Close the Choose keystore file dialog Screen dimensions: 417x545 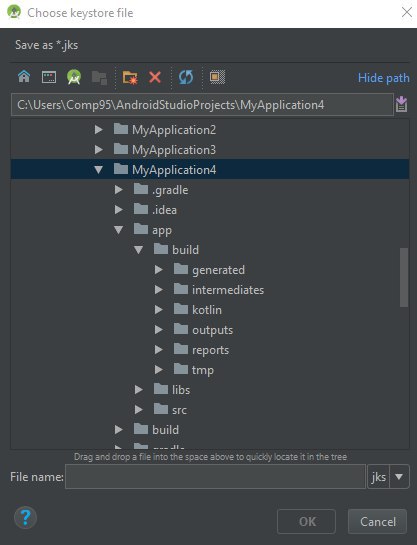pos(407,12)
